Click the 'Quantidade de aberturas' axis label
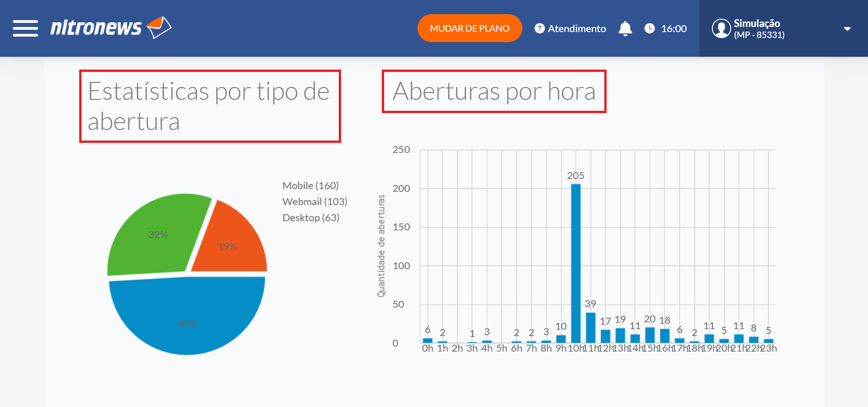Screen dimensions: 868x407 381,246
